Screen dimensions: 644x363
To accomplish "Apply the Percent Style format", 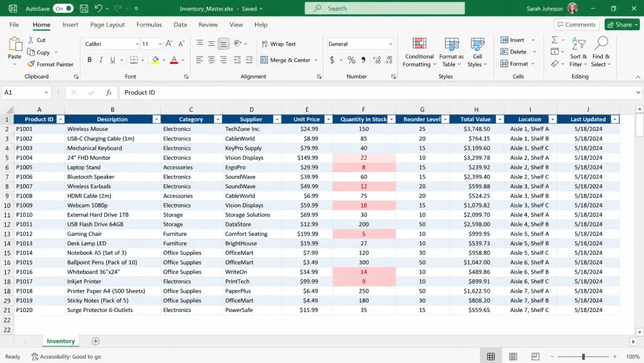I will [352, 60].
